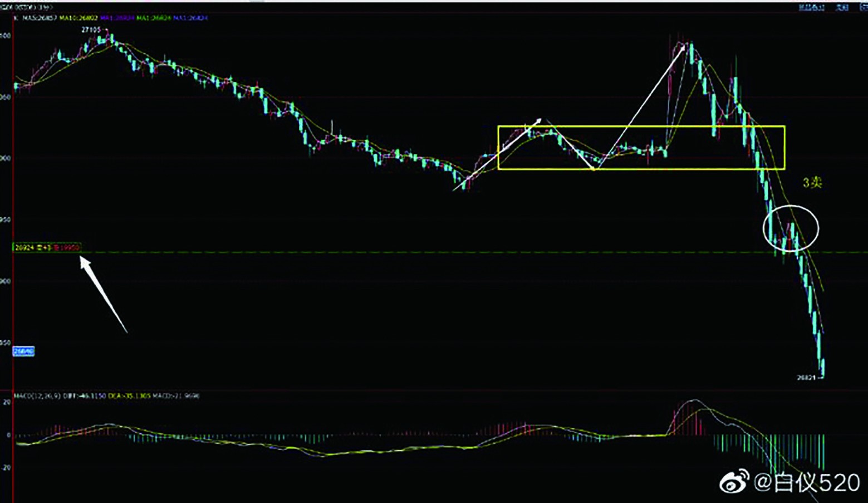
Task: Click the MA5 moving average label
Action: [x=40, y=18]
